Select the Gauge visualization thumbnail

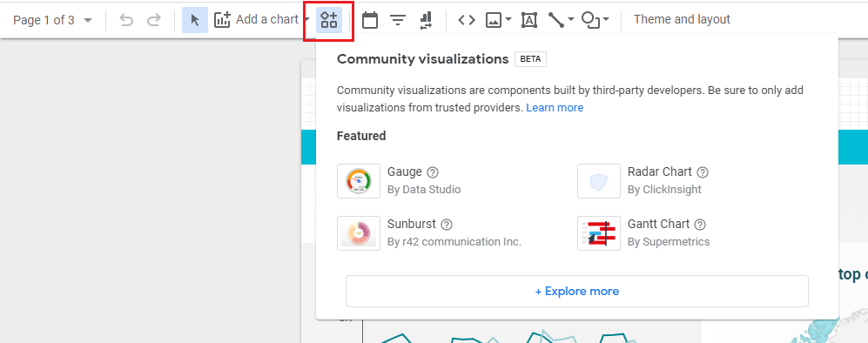[359, 181]
